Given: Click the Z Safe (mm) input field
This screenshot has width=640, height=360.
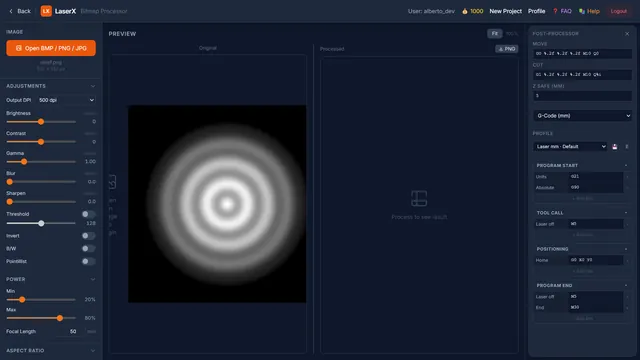Looking at the screenshot, I should [582, 96].
